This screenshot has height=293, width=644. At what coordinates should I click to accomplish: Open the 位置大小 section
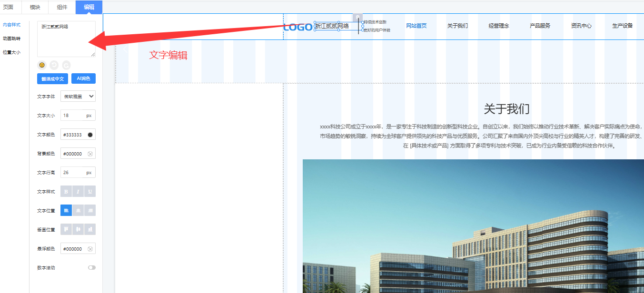12,53
